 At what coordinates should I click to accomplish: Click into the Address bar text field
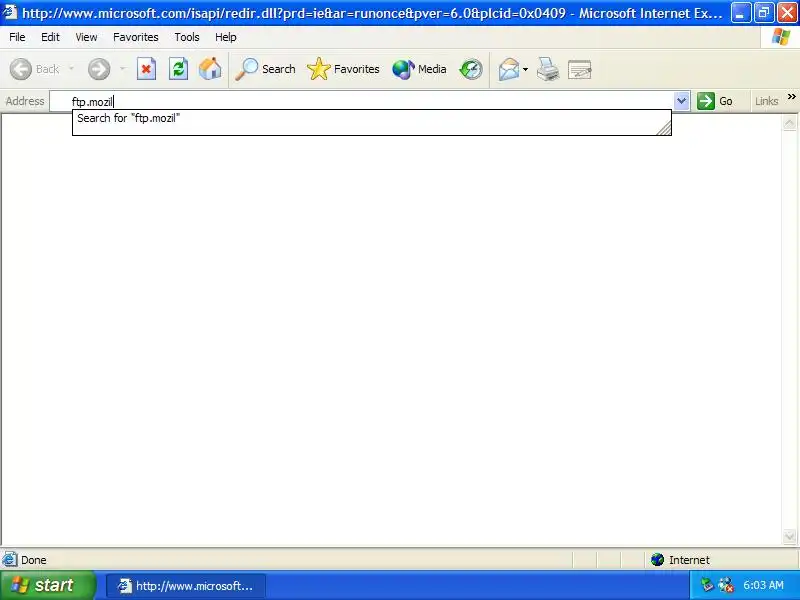point(362,101)
